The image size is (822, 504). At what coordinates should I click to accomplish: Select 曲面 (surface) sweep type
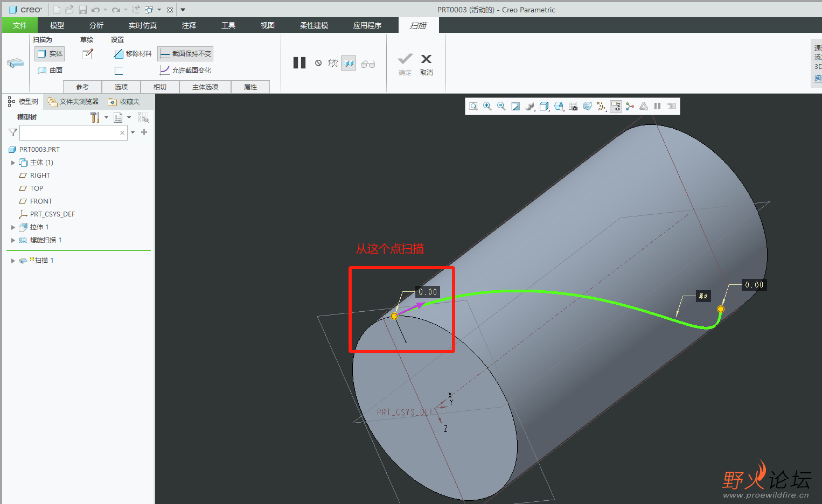(50, 71)
